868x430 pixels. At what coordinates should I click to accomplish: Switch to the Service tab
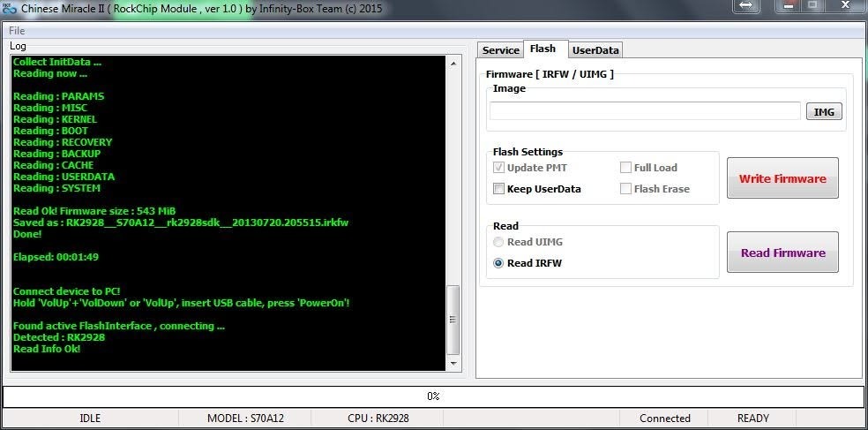click(x=500, y=50)
